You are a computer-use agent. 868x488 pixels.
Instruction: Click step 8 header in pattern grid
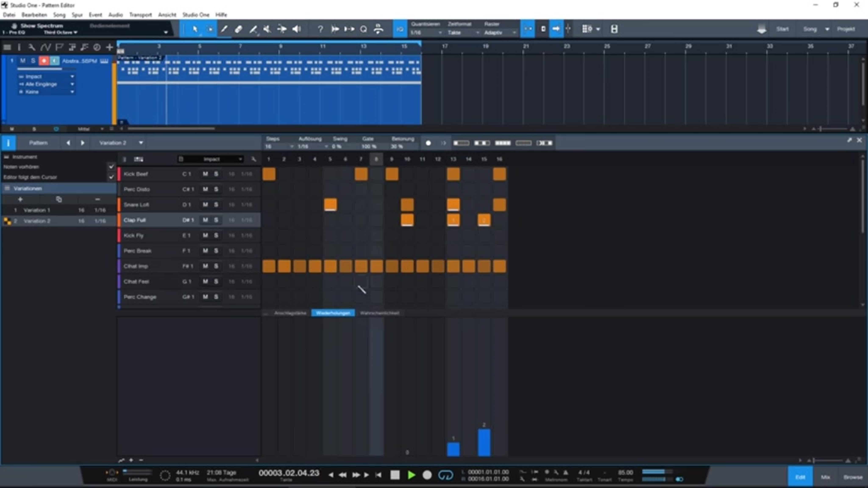[x=376, y=159]
